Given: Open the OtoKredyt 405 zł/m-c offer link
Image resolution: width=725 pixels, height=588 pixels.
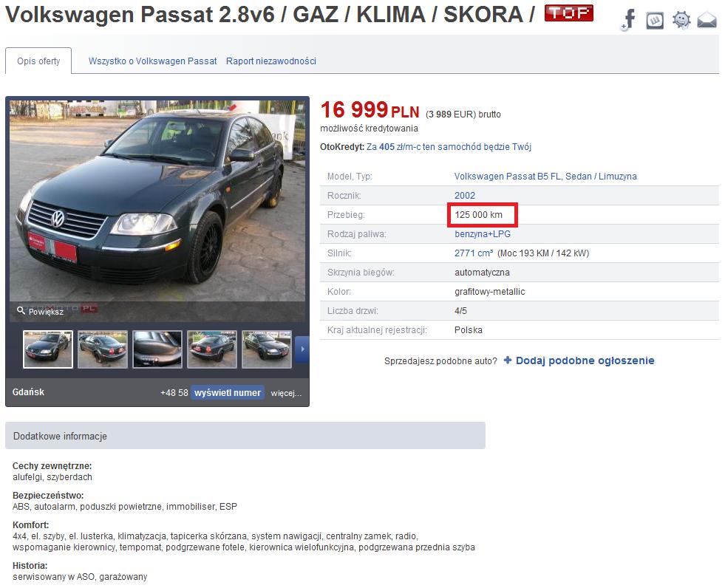Looking at the screenshot, I should pos(449,147).
